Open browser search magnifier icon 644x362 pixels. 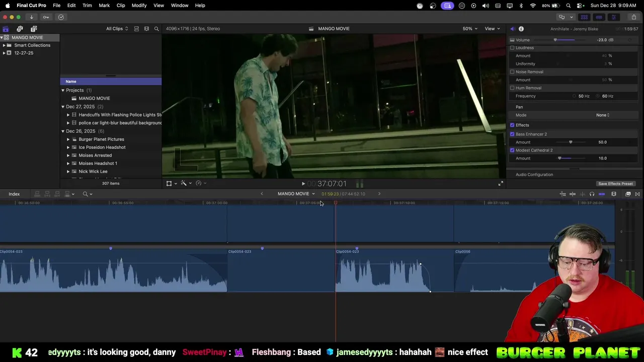click(x=156, y=29)
